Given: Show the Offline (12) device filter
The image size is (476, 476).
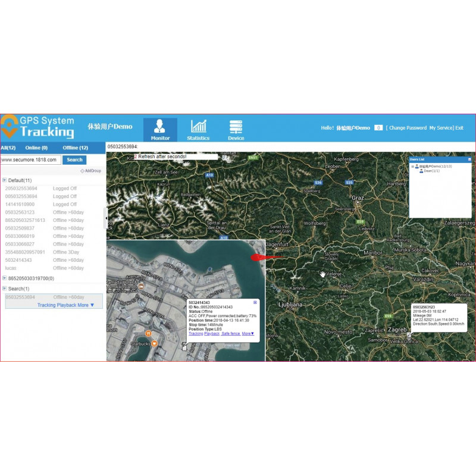Looking at the screenshot, I should (x=76, y=148).
